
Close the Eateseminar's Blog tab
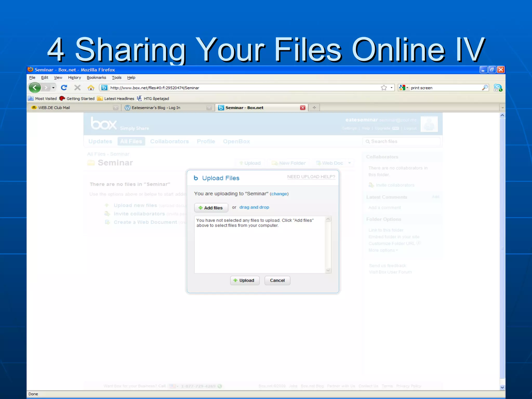[209, 108]
